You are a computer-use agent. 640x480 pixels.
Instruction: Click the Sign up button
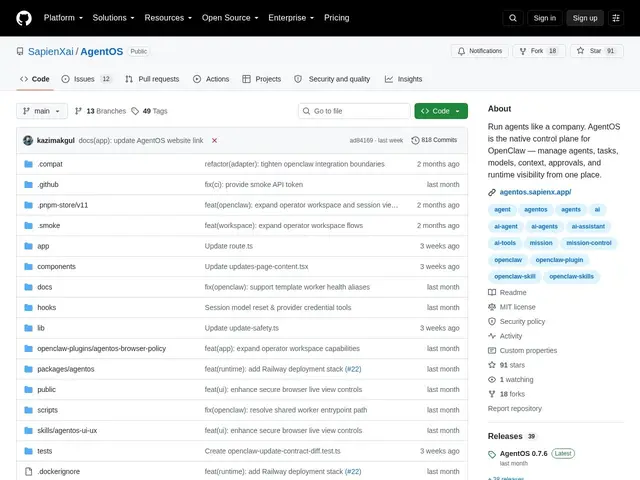pos(584,18)
